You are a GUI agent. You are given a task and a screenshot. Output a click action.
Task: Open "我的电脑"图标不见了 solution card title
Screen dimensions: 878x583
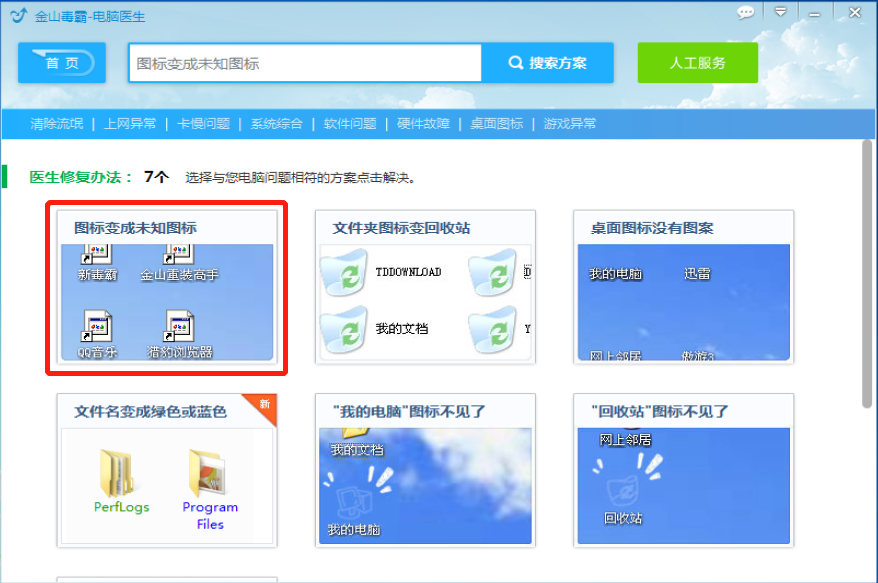[409, 412]
